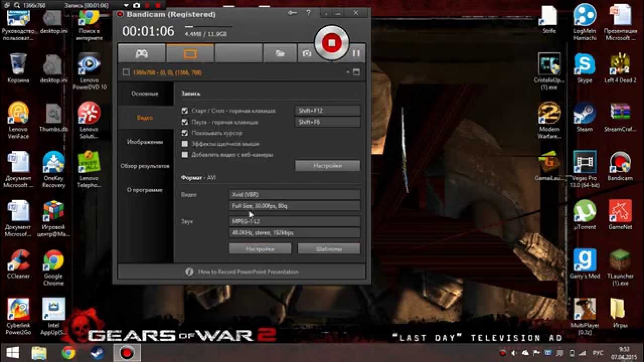Collapse the Bandicam panel with up arrow
Image resolution: width=644 pixels, height=362 pixels.
(348, 72)
